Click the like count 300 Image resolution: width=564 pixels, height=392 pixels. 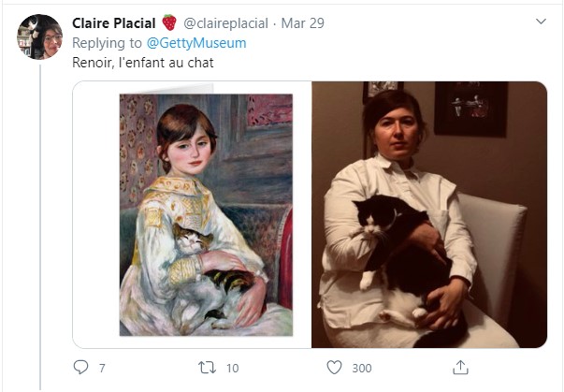(x=362, y=369)
